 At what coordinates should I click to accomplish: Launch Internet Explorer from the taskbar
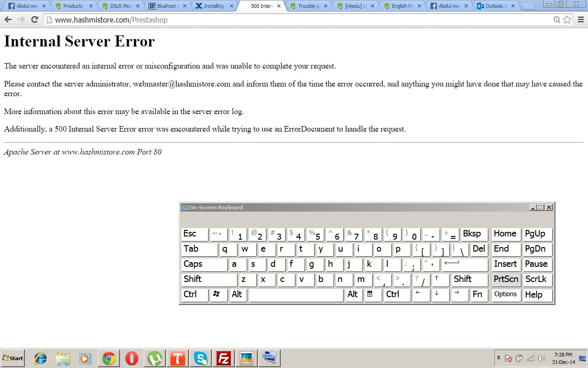click(x=40, y=358)
